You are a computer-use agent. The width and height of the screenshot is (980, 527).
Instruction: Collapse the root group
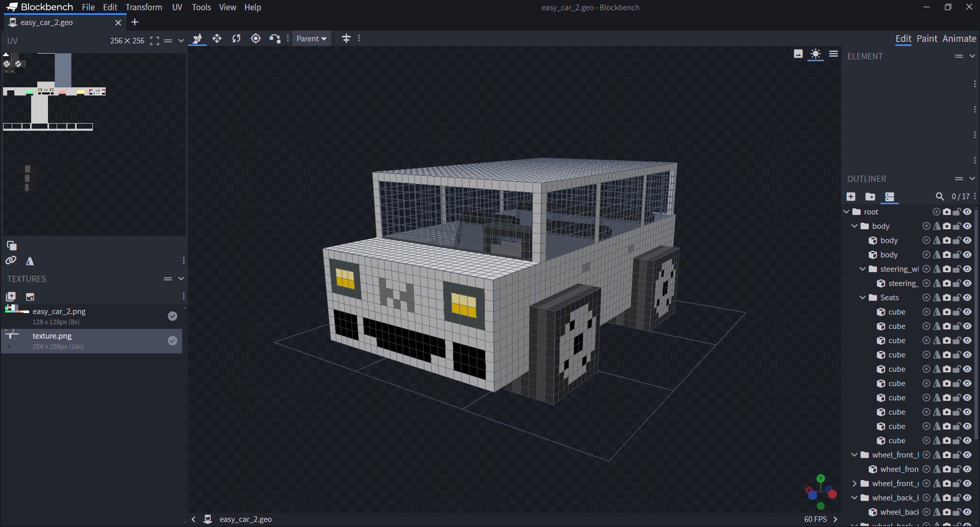point(846,212)
